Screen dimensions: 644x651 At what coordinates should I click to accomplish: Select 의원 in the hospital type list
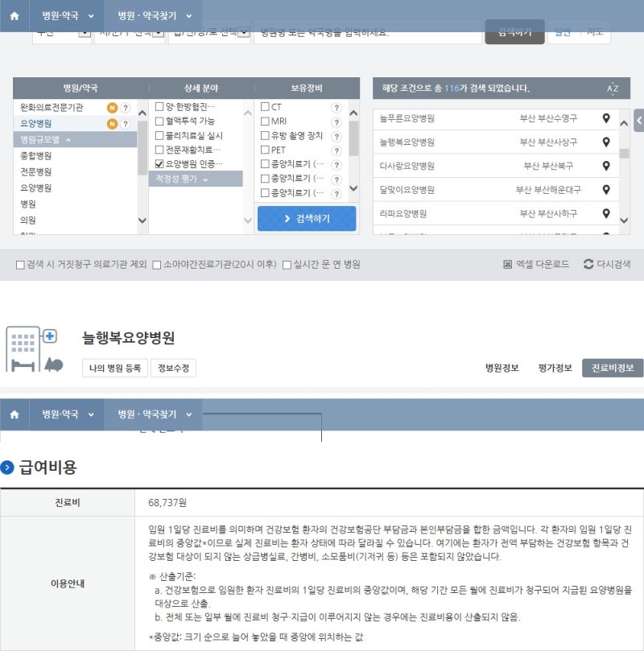(x=28, y=220)
